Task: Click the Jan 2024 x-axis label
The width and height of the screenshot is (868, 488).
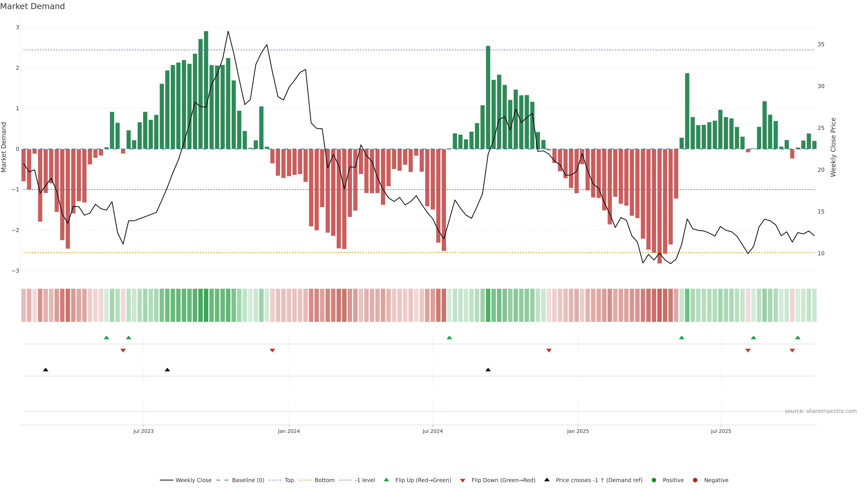Action: click(x=288, y=431)
